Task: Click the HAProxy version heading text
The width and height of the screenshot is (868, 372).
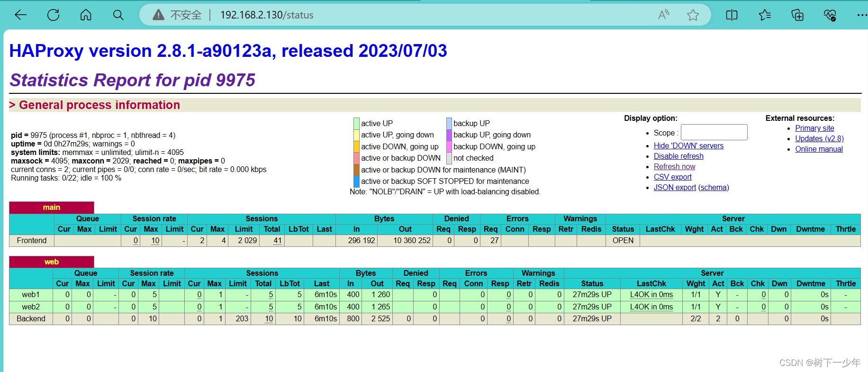Action: 228,51
